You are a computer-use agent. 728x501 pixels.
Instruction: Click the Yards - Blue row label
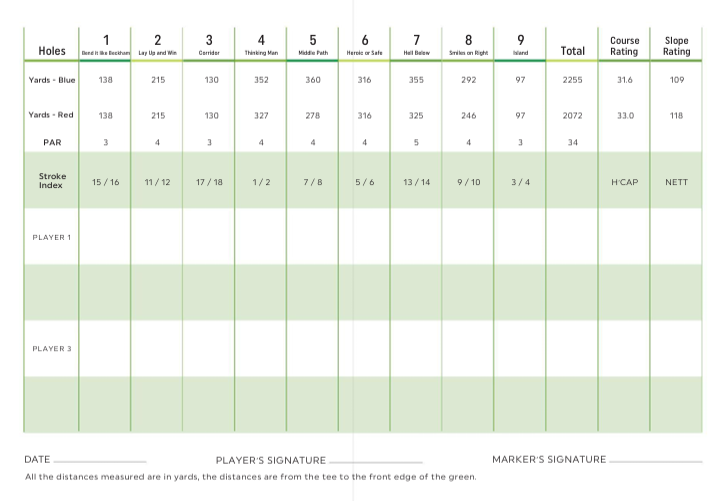pos(51,79)
